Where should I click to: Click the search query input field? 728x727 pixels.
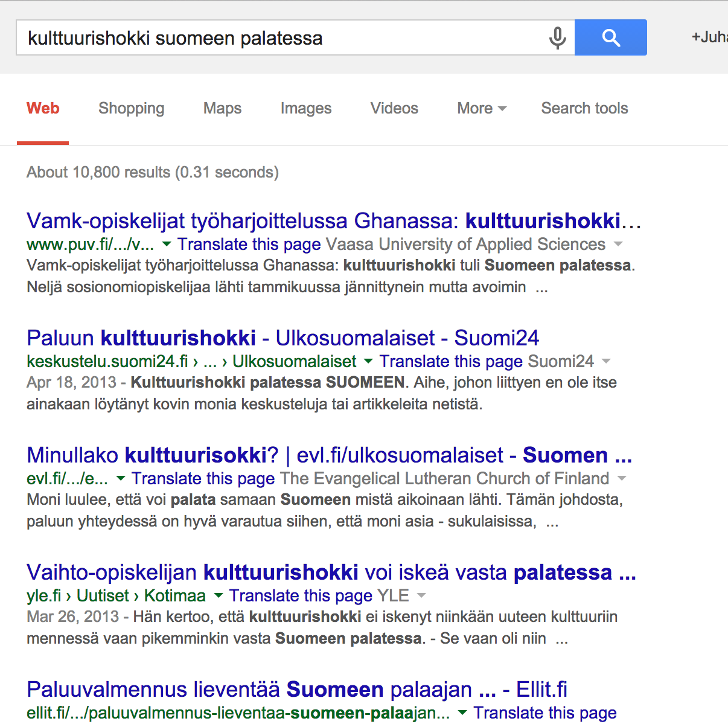[278, 38]
